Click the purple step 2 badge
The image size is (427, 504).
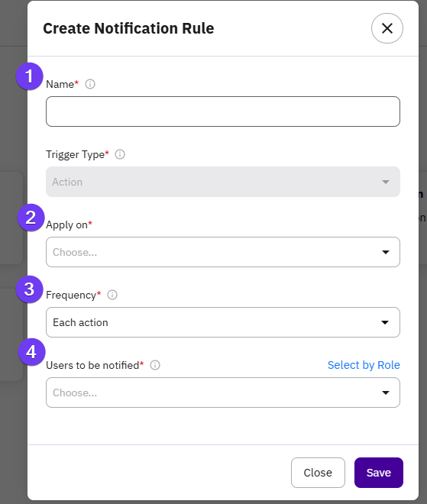click(x=31, y=218)
